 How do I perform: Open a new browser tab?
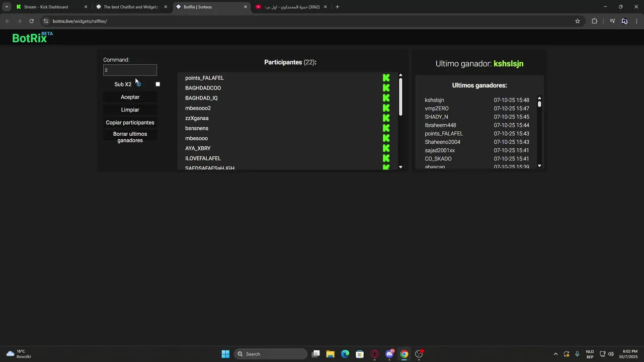337,7
